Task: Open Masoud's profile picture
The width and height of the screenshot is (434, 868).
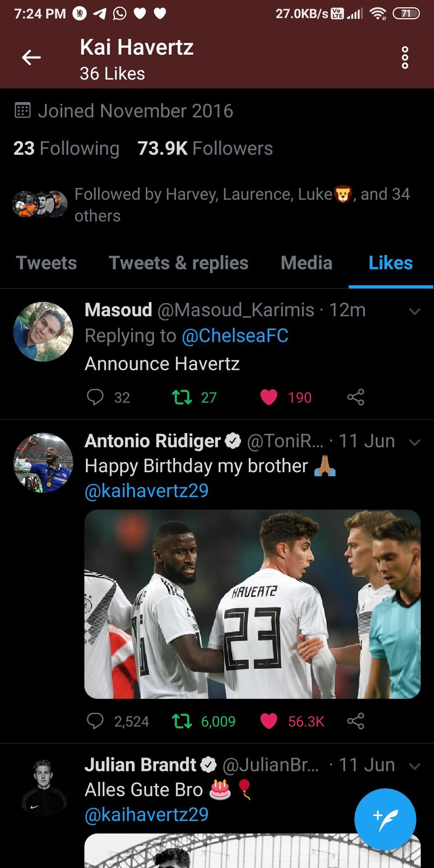Action: click(x=43, y=331)
